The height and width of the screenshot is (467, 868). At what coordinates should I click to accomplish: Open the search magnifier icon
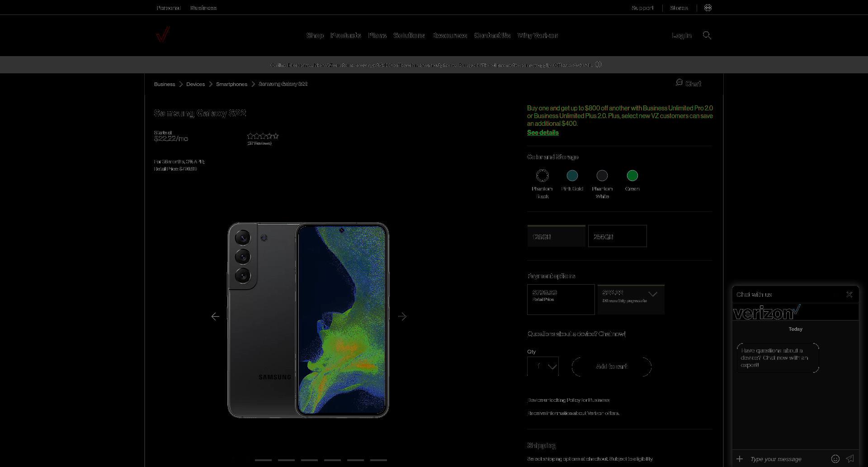tap(707, 35)
